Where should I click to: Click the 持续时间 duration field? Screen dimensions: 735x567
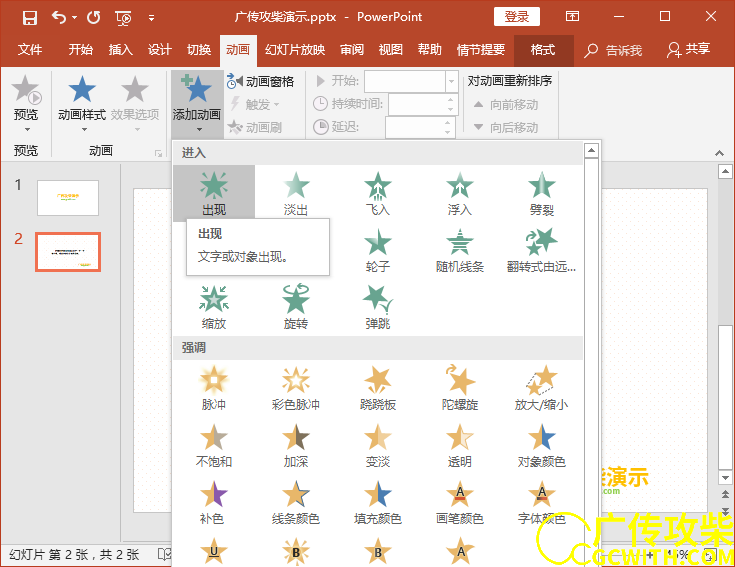pyautogui.click(x=422, y=104)
